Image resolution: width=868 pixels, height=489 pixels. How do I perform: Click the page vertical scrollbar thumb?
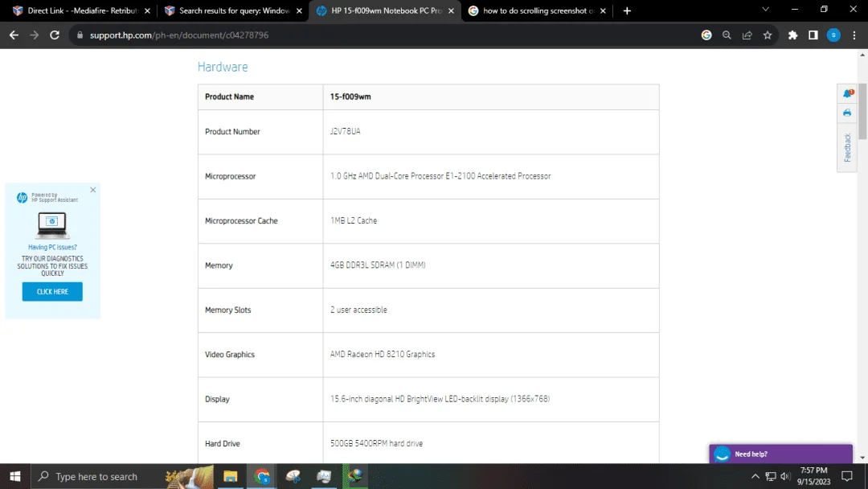[862, 111]
